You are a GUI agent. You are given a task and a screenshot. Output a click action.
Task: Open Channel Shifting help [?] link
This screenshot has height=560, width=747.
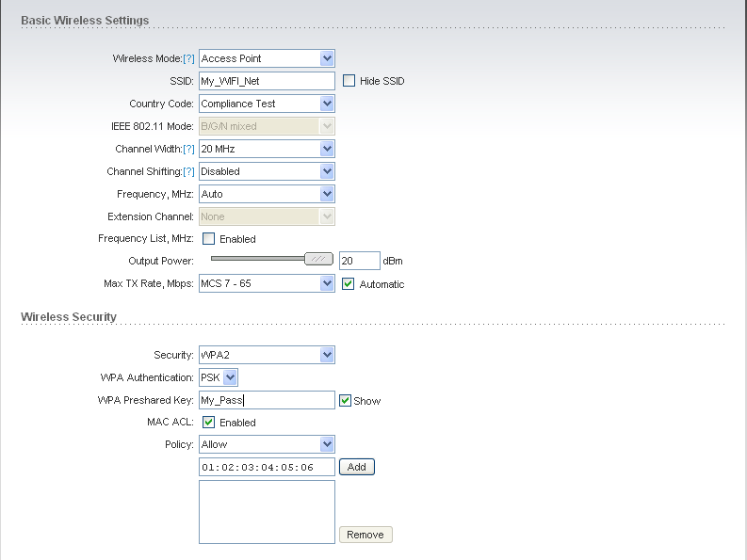click(188, 171)
